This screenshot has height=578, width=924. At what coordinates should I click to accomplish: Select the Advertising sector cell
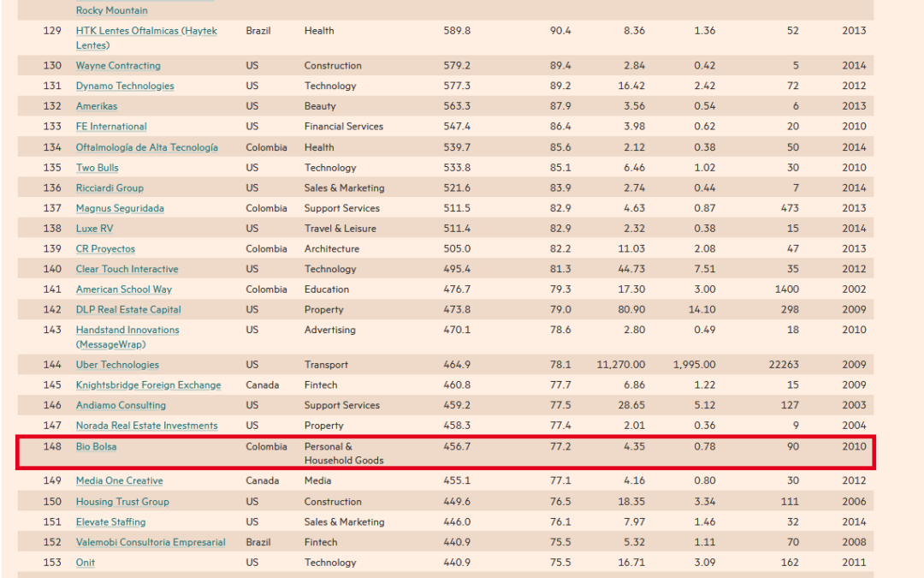click(330, 330)
